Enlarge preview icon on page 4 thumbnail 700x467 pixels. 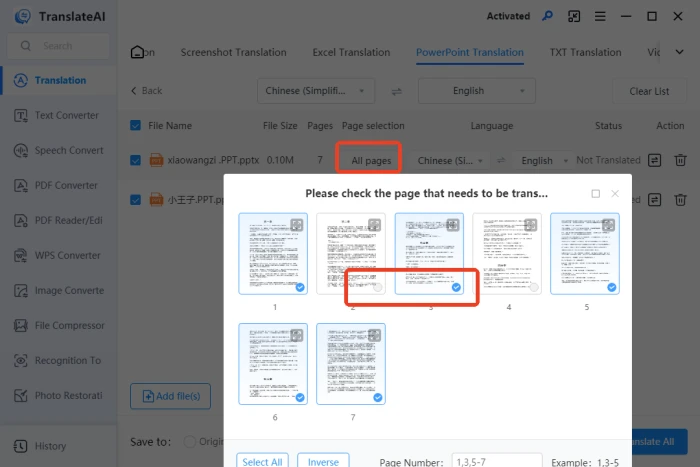tap(531, 225)
